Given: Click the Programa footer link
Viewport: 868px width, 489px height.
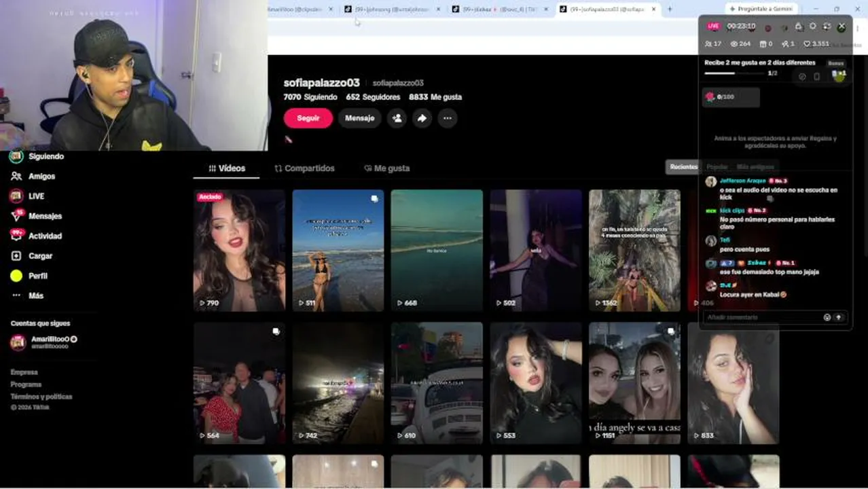Looking at the screenshot, I should click(26, 384).
